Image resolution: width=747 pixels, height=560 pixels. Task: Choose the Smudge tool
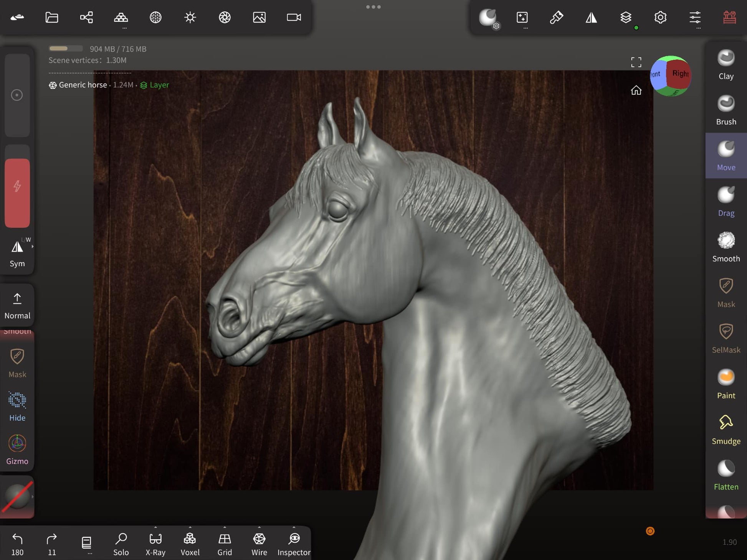point(726,430)
